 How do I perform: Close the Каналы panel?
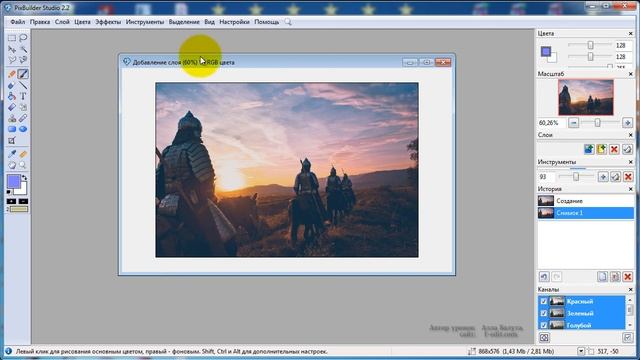(630, 289)
